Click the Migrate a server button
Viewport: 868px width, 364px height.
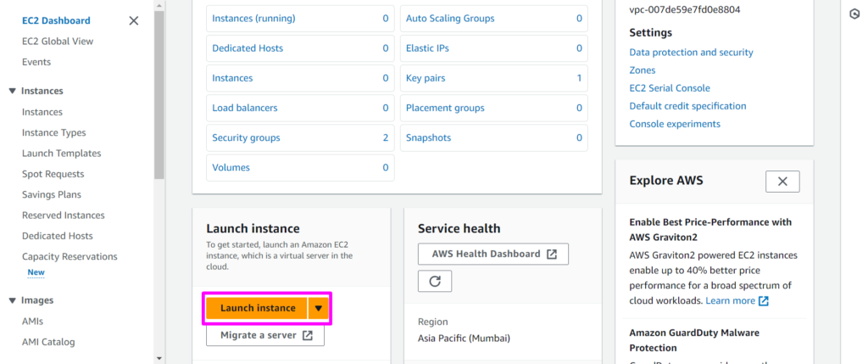(265, 335)
